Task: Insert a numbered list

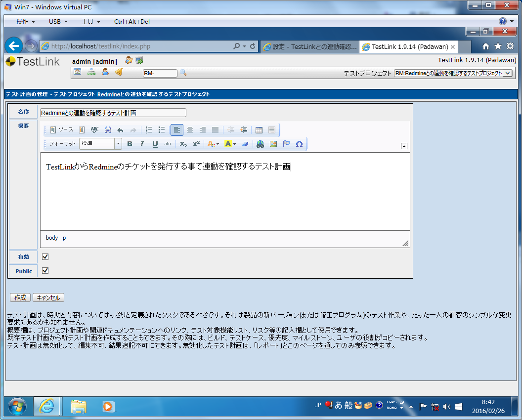Action: [149, 130]
